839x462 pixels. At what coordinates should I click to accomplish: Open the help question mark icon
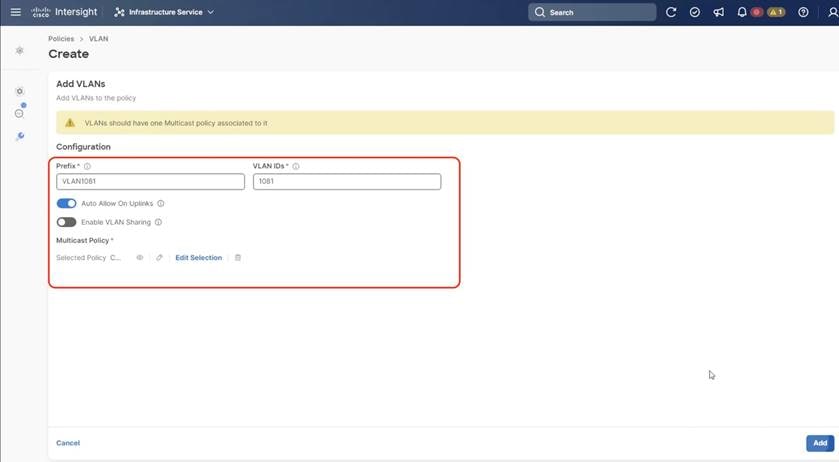[803, 12]
